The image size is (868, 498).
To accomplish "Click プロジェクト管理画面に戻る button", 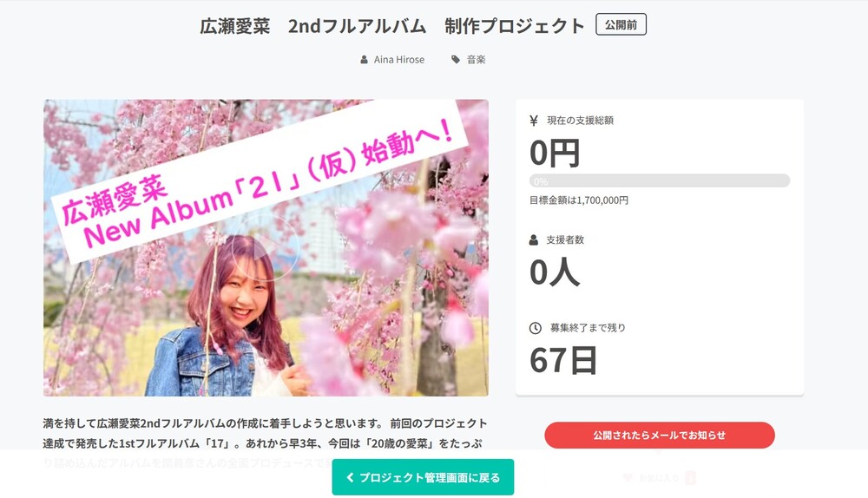I will pyautogui.click(x=423, y=477).
